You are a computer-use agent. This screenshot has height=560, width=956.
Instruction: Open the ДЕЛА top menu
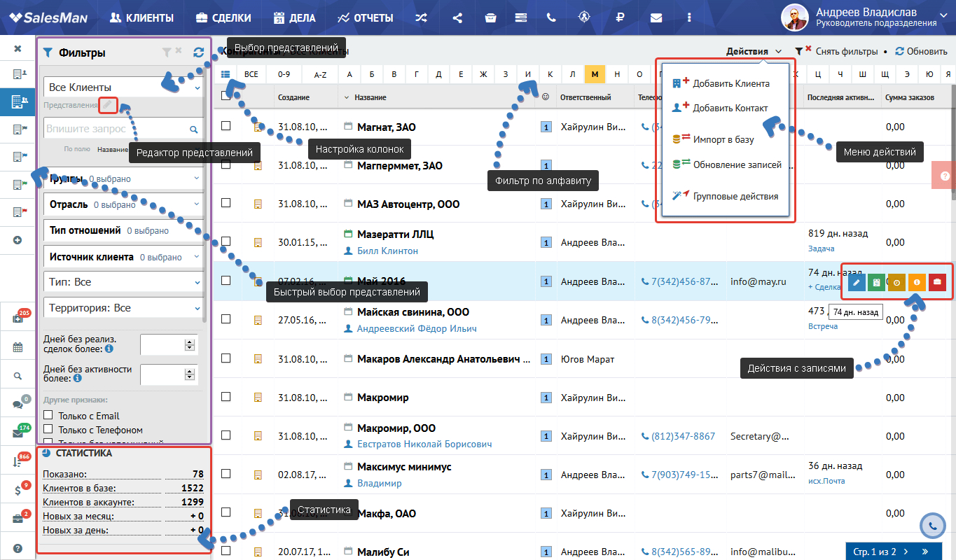point(294,17)
